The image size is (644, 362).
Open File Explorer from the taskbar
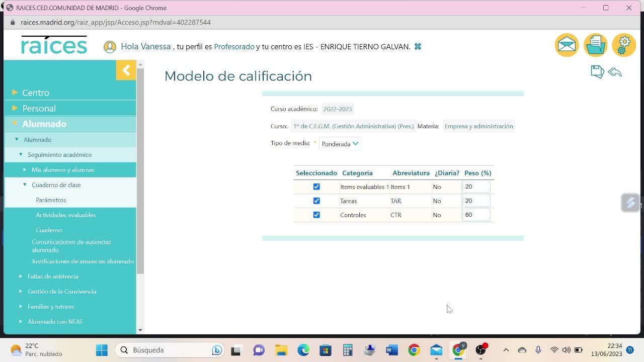[281, 350]
